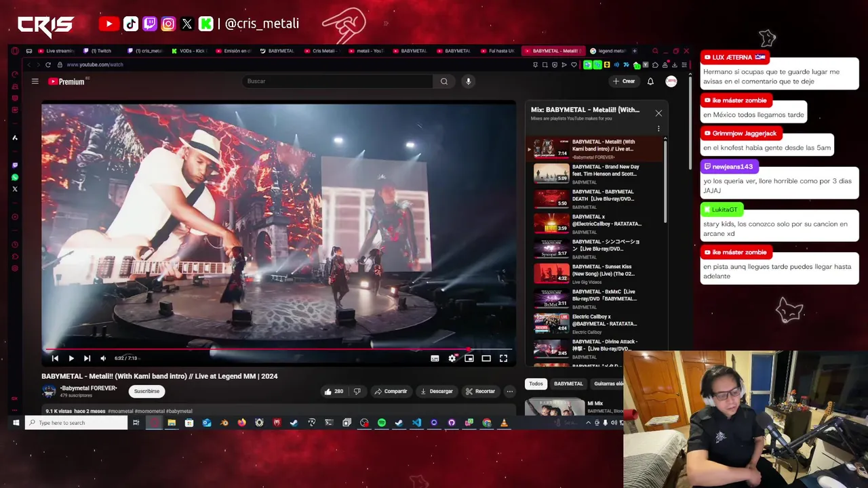Open the YouTube hamburger guide menu

click(35, 81)
